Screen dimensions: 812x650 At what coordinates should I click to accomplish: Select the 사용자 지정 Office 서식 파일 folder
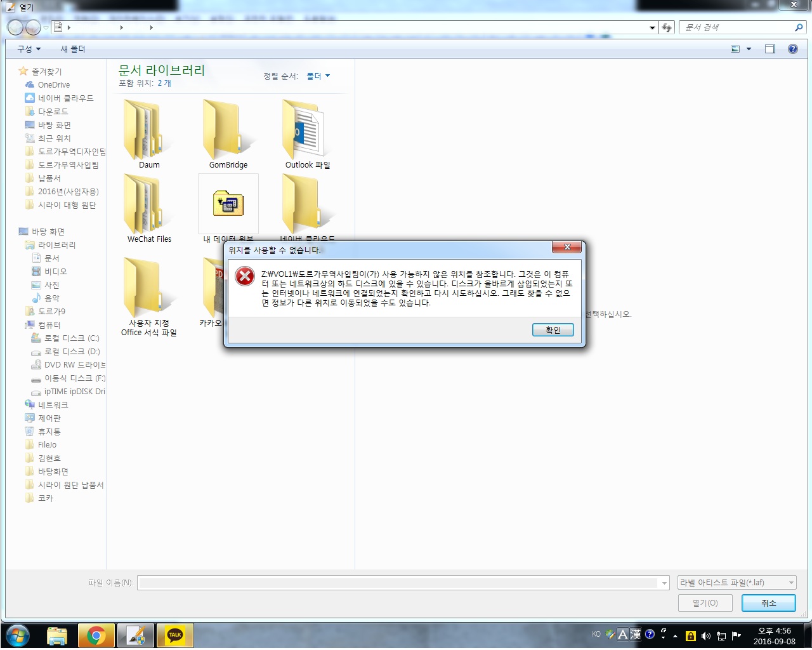pyautogui.click(x=149, y=297)
